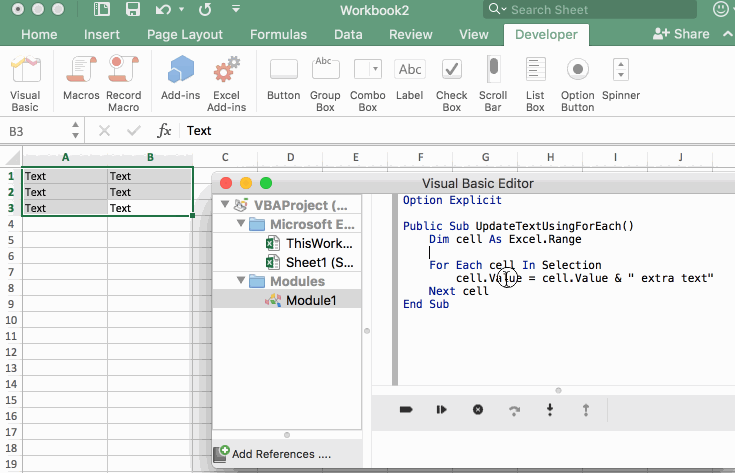The width and height of the screenshot is (735, 473).
Task: Click Add References in VB Editor
Action: tap(272, 453)
